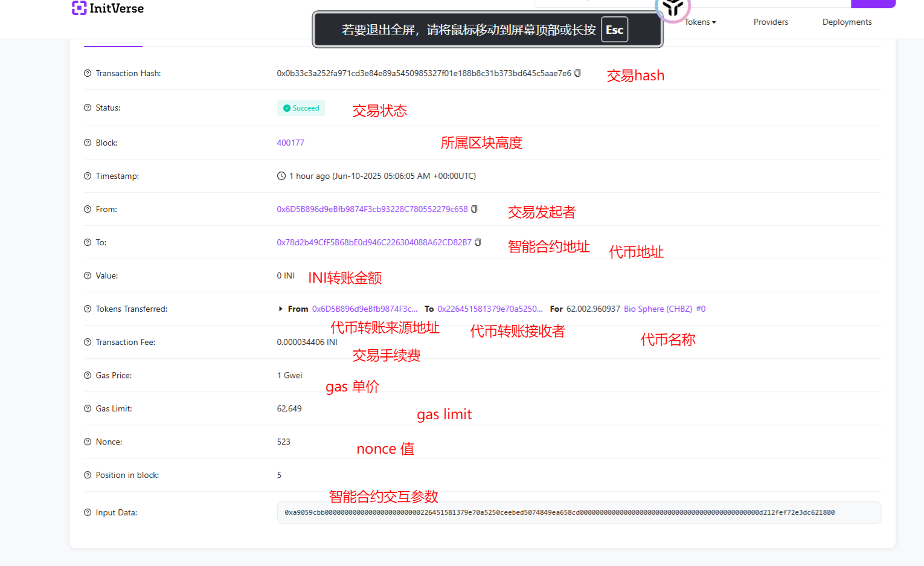924x566 pixels.
Task: Copy the Transaction Hash using its copy icon
Action: (577, 72)
